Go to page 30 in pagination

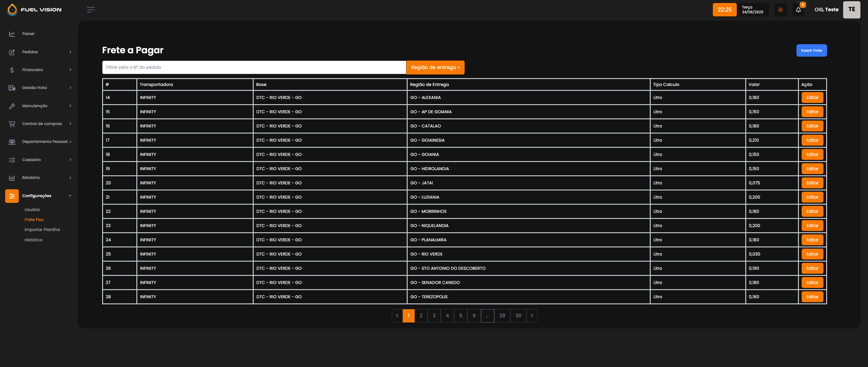(518, 316)
